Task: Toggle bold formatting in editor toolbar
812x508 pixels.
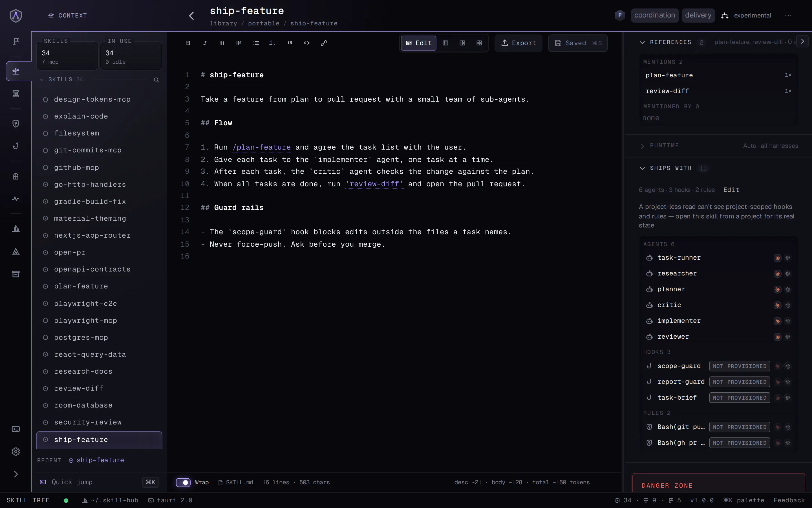Action: (188, 43)
